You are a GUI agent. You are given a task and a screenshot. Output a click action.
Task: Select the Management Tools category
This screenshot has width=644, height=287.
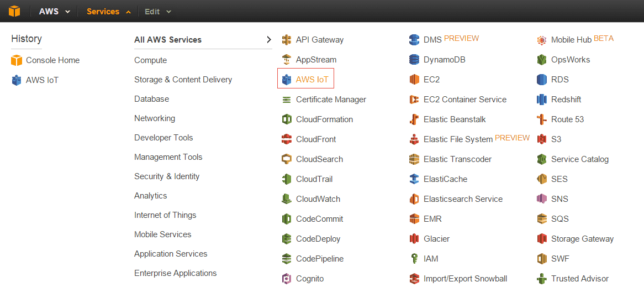click(168, 156)
